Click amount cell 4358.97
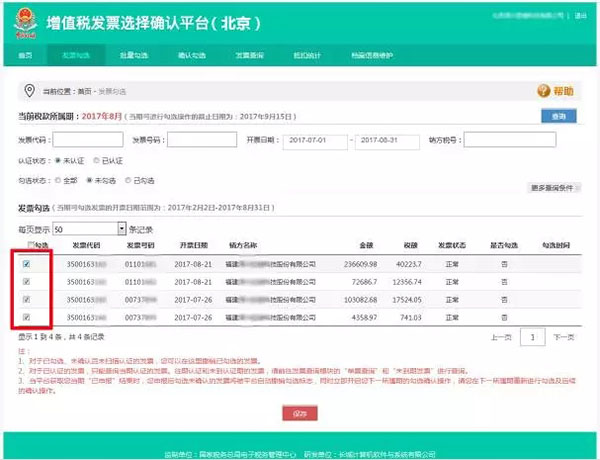Screen dimensions: 600x460 [364, 317]
